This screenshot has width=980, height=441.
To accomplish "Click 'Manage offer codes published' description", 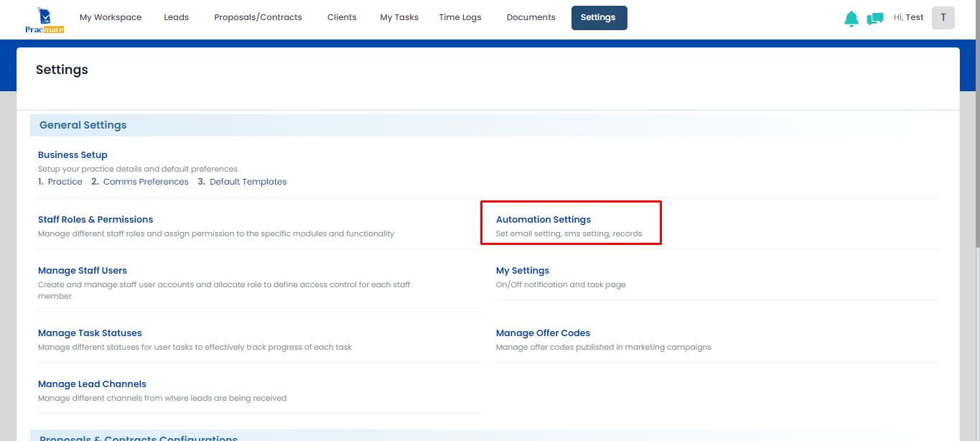I will click(x=604, y=347).
